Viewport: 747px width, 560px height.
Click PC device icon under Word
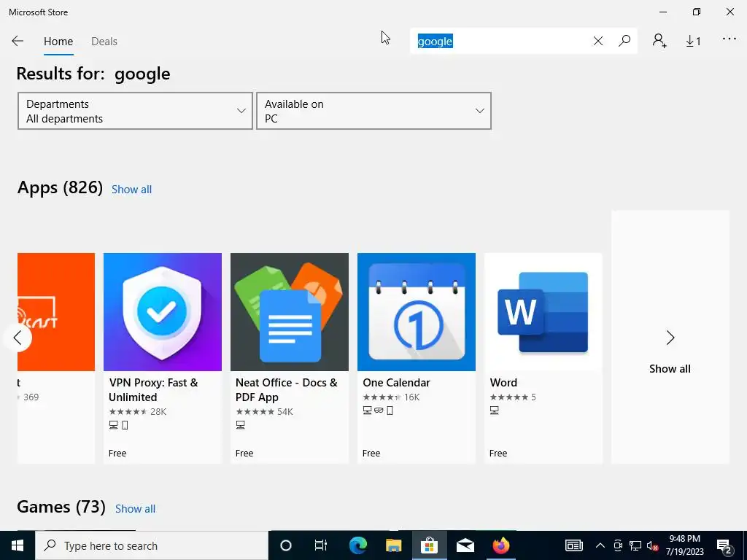[494, 411]
